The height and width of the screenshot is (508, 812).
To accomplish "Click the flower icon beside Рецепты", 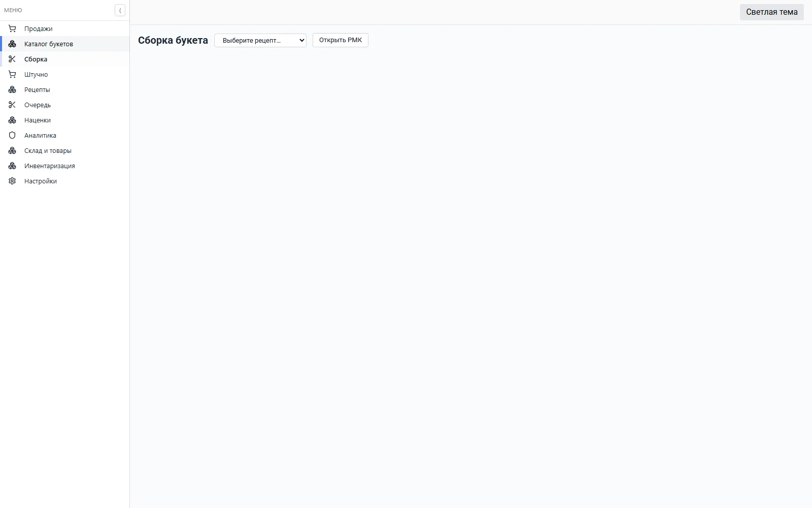I will [12, 89].
